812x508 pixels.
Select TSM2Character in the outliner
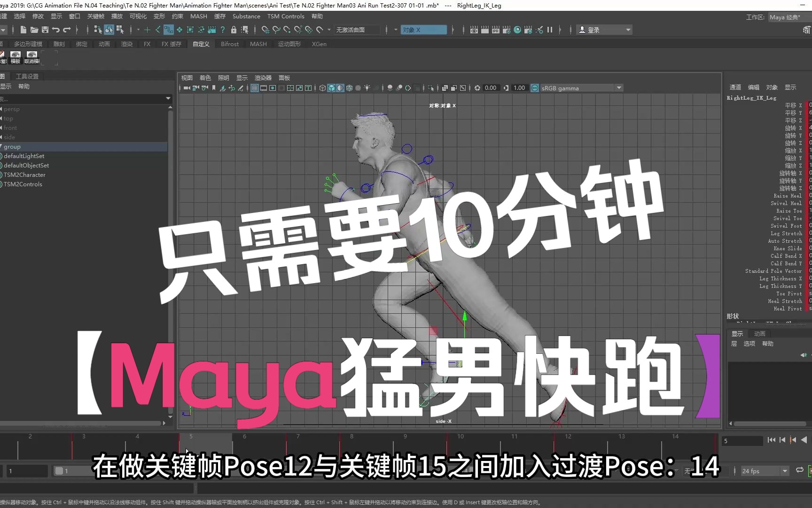(25, 175)
